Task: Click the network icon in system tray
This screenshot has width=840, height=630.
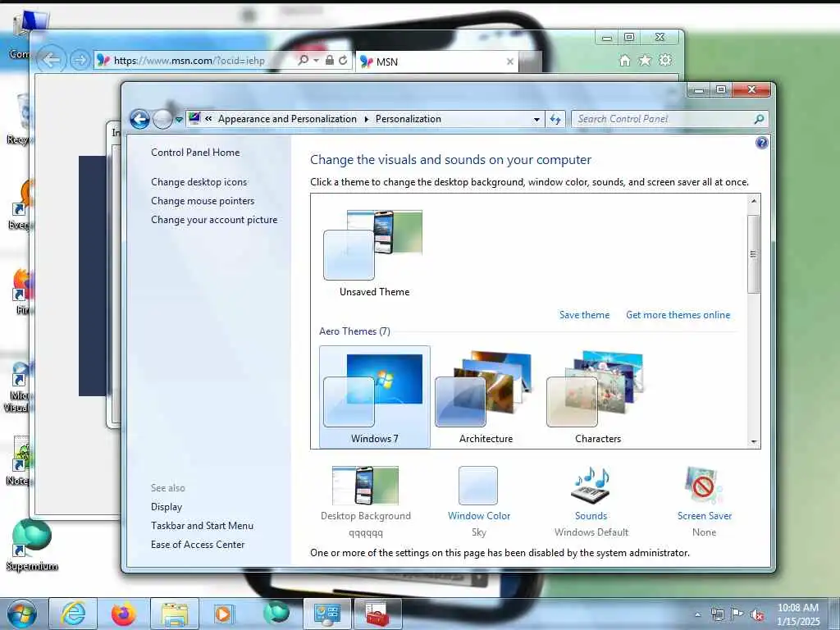Action: pyautogui.click(x=717, y=614)
